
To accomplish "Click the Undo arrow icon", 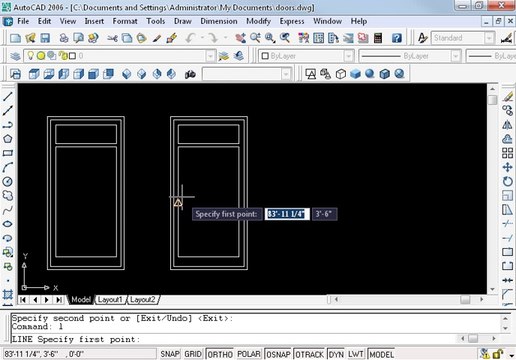I will click(190, 38).
